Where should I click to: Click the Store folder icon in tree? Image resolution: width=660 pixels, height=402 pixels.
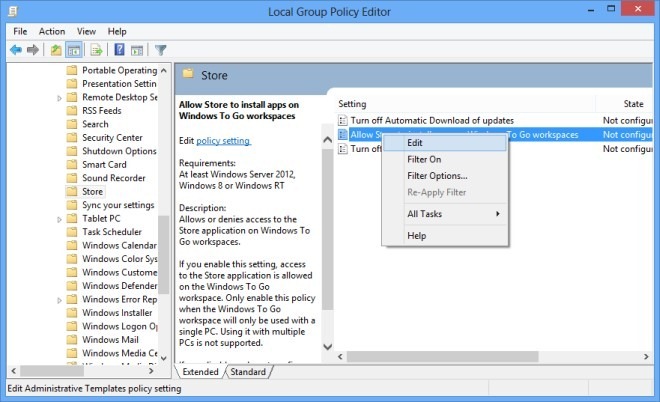72,192
